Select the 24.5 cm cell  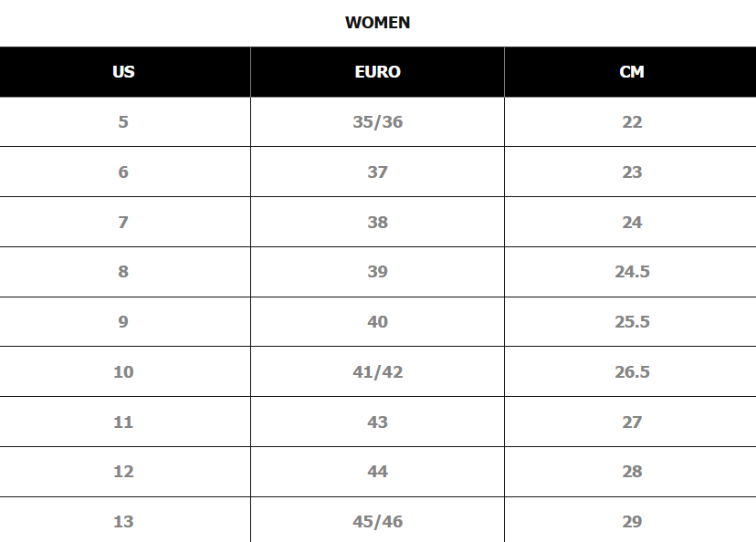[x=631, y=272]
